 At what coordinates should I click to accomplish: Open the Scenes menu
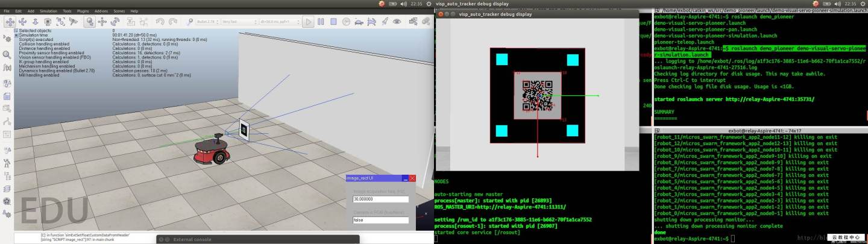tap(119, 11)
